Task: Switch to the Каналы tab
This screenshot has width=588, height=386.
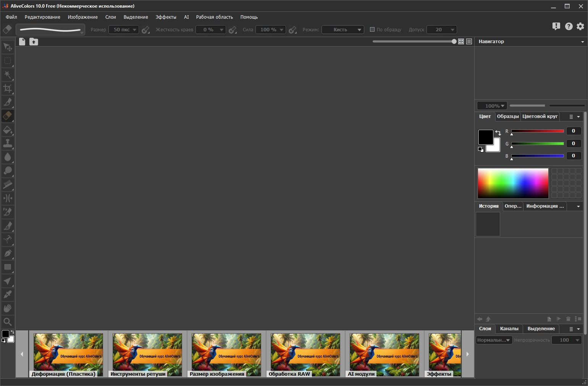Action: coord(509,329)
